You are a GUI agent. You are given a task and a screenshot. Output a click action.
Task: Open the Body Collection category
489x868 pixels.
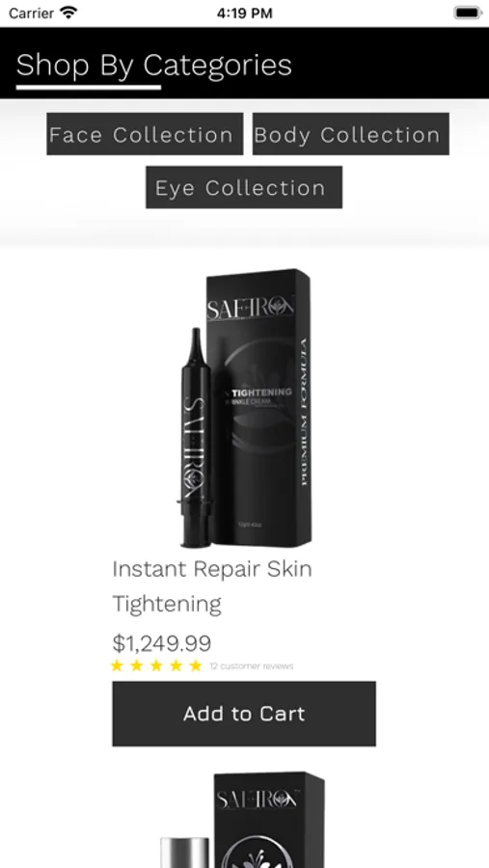pos(350,134)
